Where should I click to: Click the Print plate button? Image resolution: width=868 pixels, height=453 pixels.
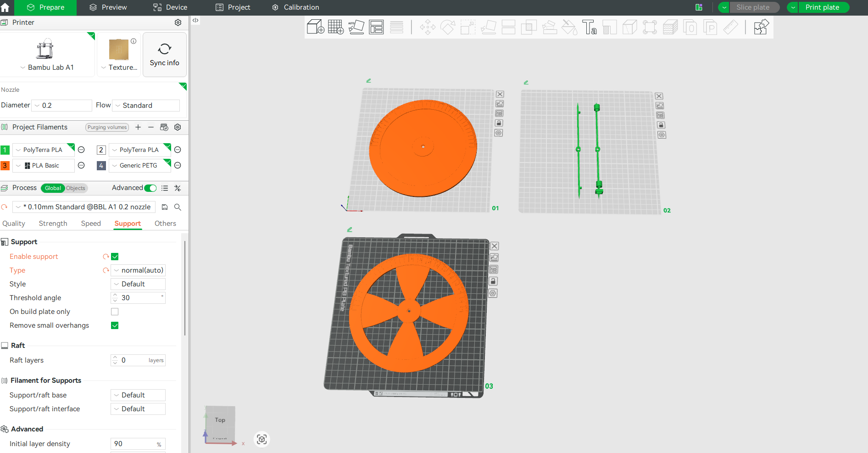[823, 7]
